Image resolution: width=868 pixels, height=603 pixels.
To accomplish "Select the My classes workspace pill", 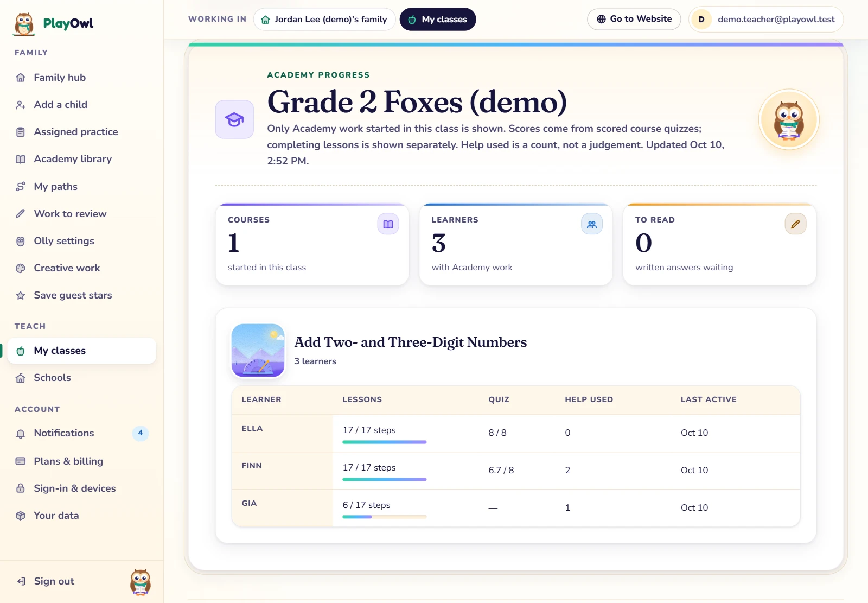I will pos(438,20).
